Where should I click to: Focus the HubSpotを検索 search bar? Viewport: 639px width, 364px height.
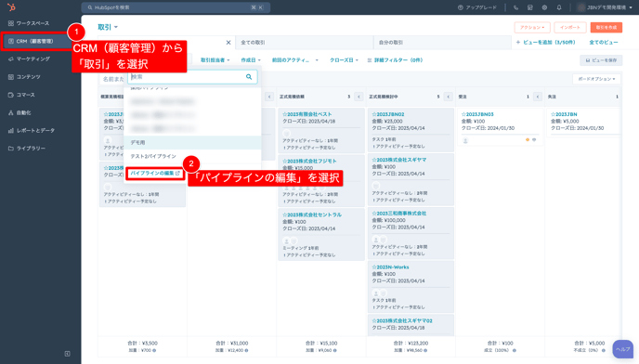[176, 7]
